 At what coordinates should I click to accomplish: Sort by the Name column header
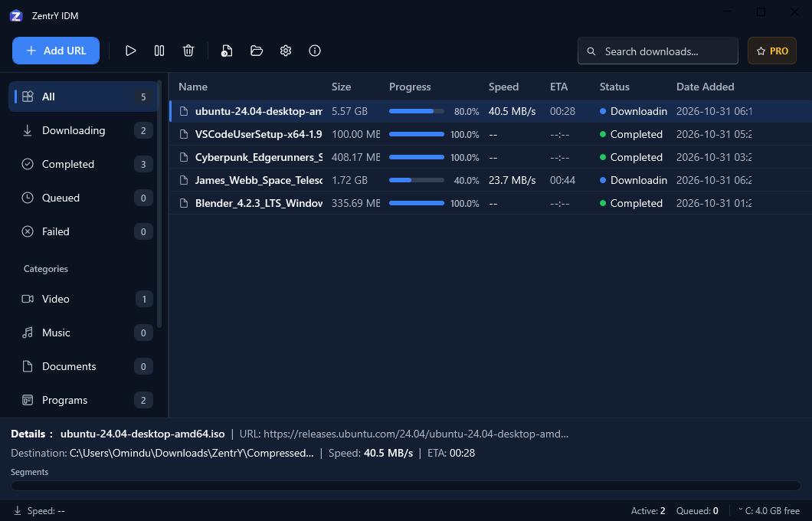tap(193, 87)
